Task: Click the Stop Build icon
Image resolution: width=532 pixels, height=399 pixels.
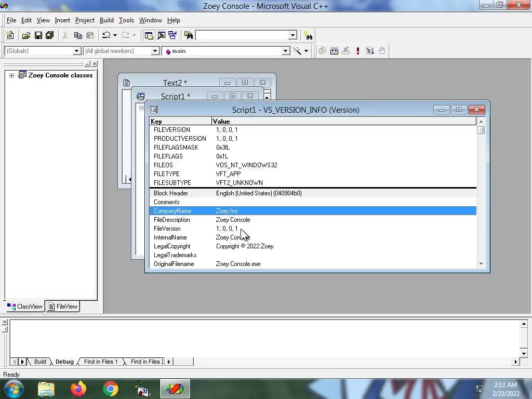Action: click(345, 51)
